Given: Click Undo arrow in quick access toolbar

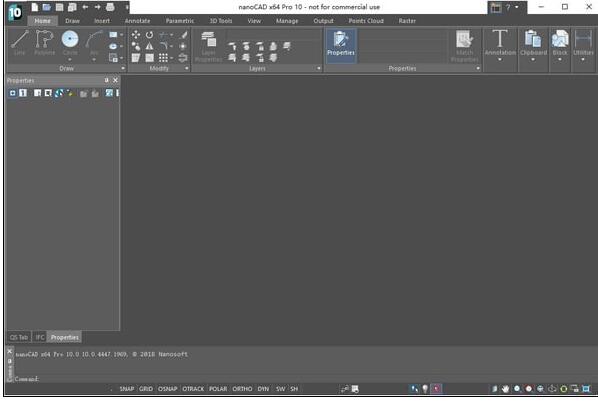Looking at the screenshot, I should click(x=85, y=7).
